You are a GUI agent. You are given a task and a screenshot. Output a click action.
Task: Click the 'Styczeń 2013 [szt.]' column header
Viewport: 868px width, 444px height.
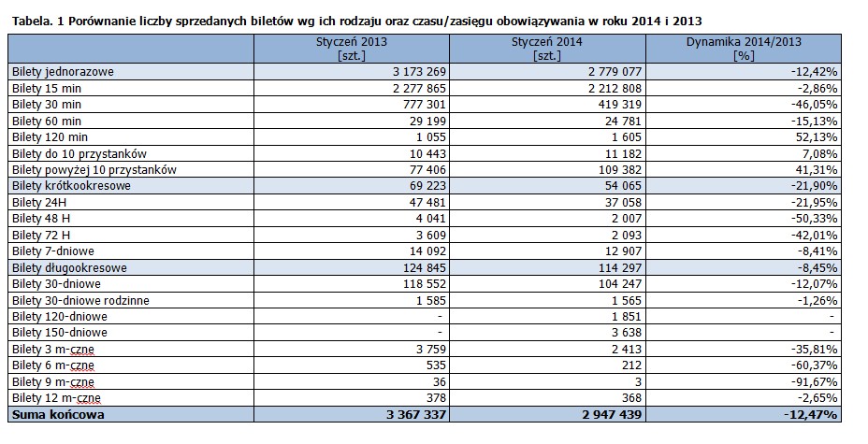[x=352, y=49]
